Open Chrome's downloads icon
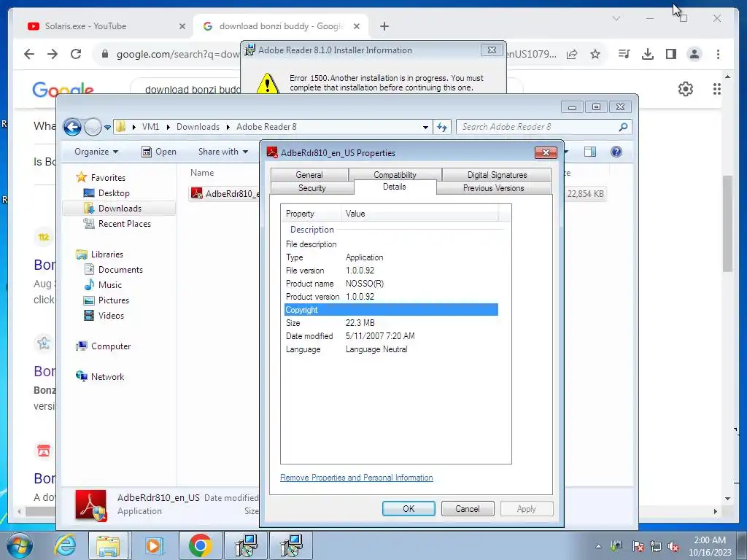The image size is (747, 560). click(x=648, y=54)
